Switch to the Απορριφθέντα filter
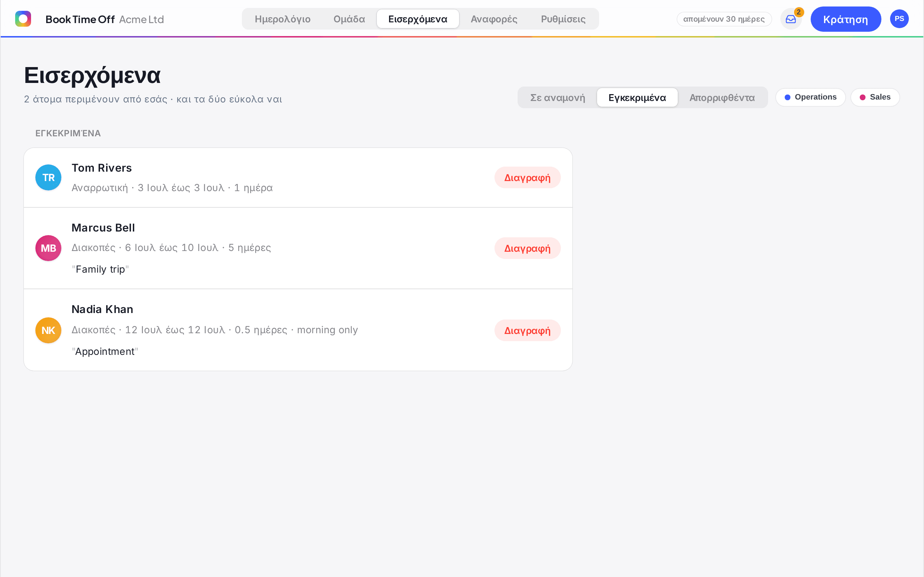Screen dimensions: 924x577 pyautogui.click(x=722, y=98)
